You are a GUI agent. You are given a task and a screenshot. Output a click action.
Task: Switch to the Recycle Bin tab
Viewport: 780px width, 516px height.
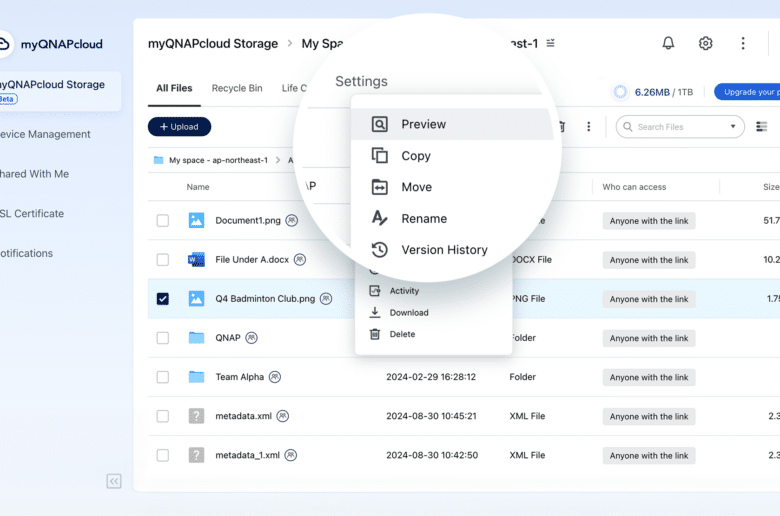[x=237, y=88]
